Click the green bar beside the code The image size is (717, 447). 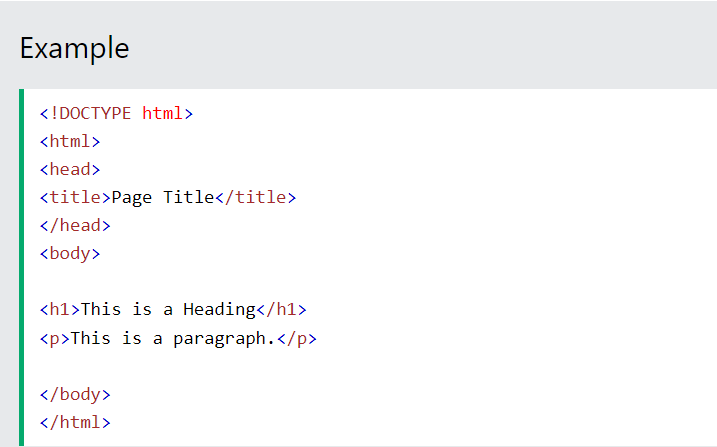pyautogui.click(x=21, y=267)
